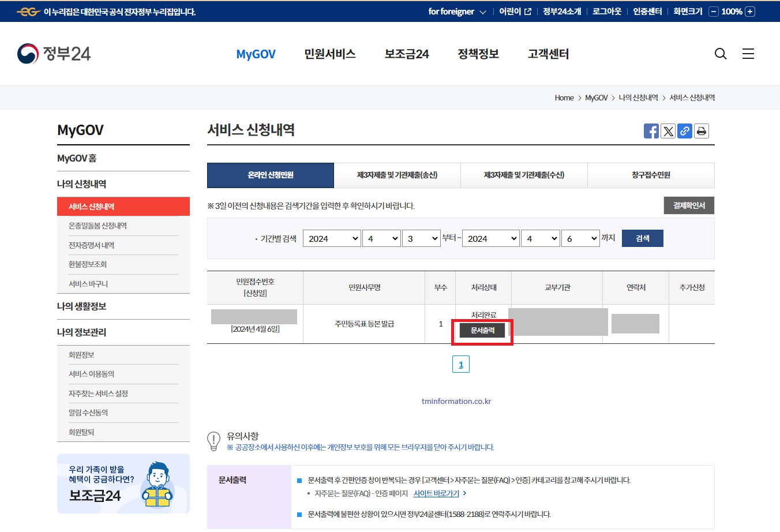Viewport: 780px width, 532px height.
Task: Open the end day dropdown showing 6
Action: tap(580, 238)
